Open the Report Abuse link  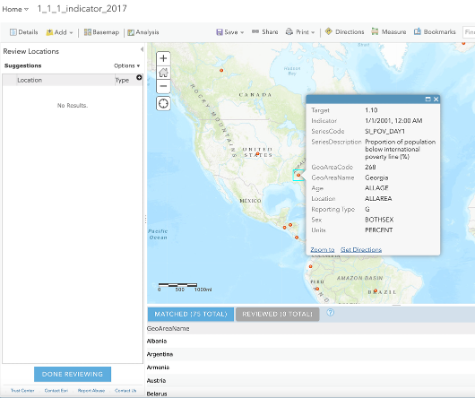[91, 390]
